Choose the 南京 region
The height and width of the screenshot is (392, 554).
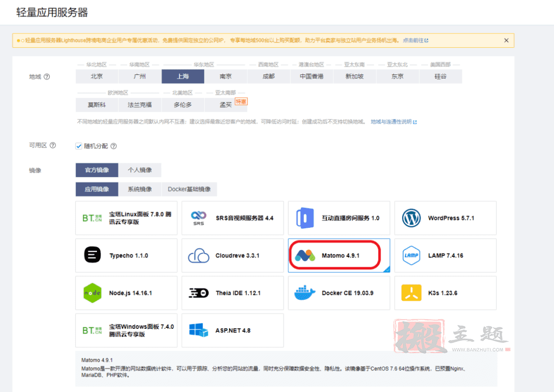point(226,76)
